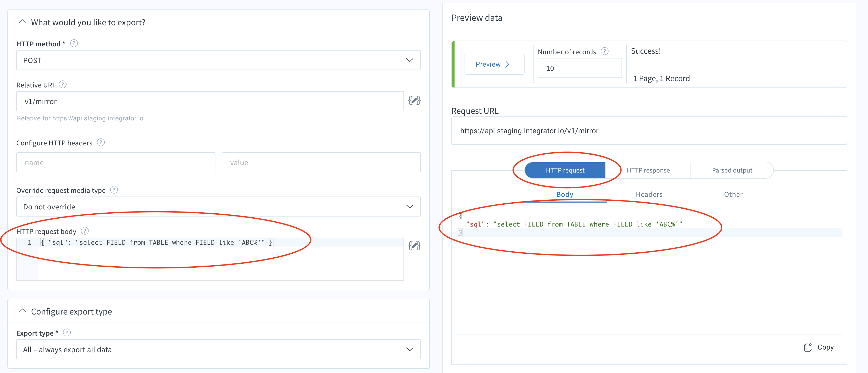This screenshot has height=373, width=868.
Task: Open help for Relative URI field
Action: (x=63, y=84)
